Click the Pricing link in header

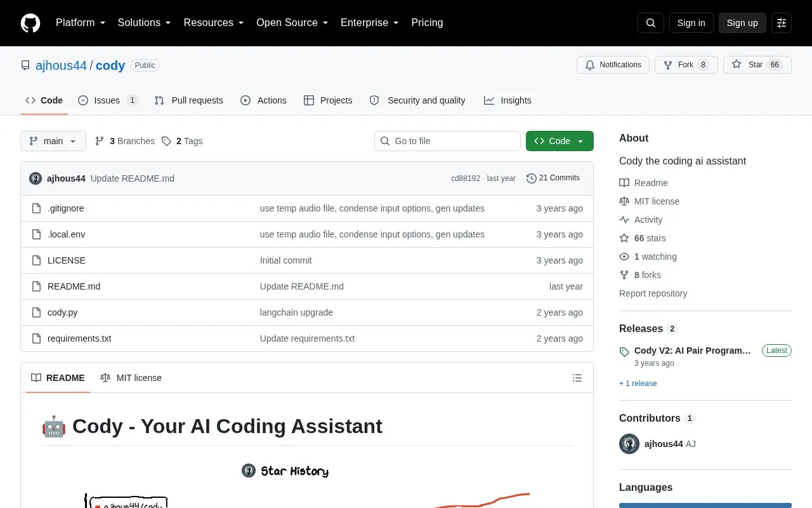coord(427,23)
